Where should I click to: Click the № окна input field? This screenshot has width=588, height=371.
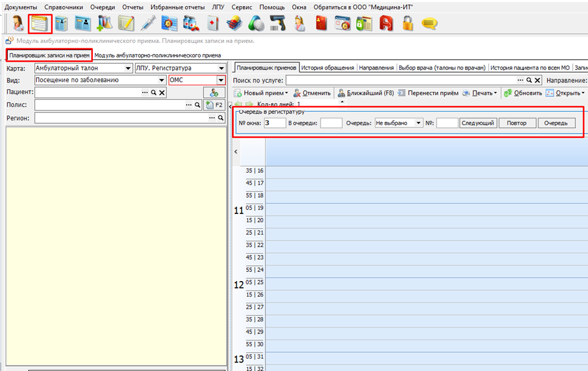point(275,123)
